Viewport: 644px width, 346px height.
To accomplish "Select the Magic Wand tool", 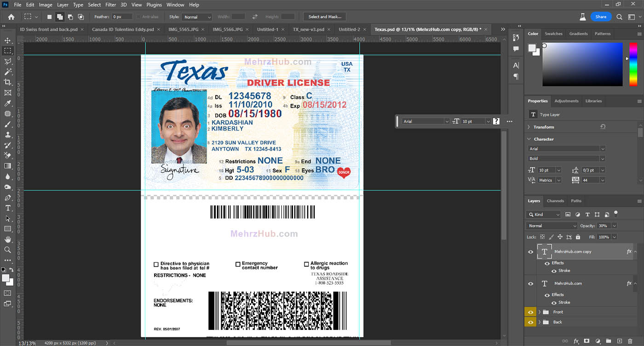I will tap(8, 72).
